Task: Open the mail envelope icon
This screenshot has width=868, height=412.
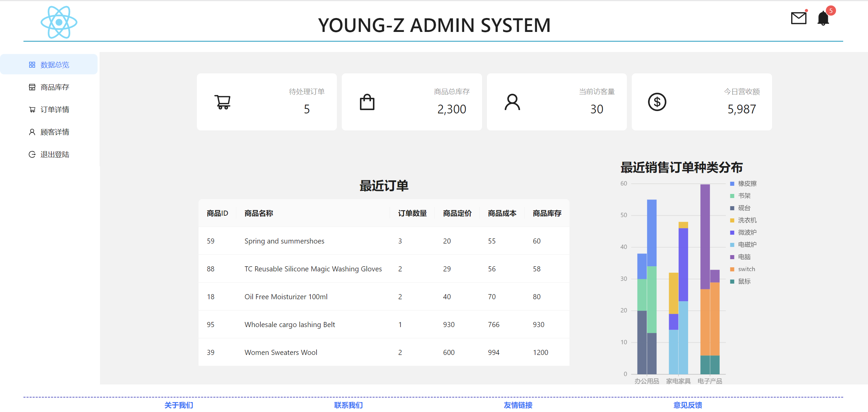Action: [799, 18]
